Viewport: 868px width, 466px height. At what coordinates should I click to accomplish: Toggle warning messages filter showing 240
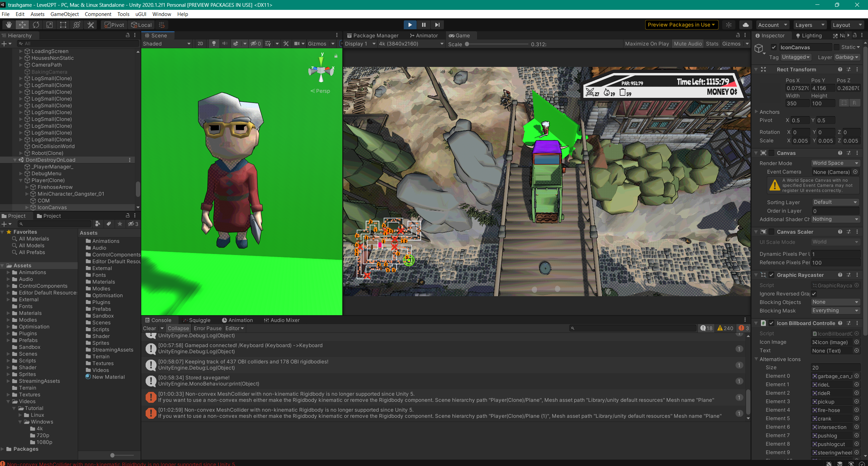coord(725,328)
